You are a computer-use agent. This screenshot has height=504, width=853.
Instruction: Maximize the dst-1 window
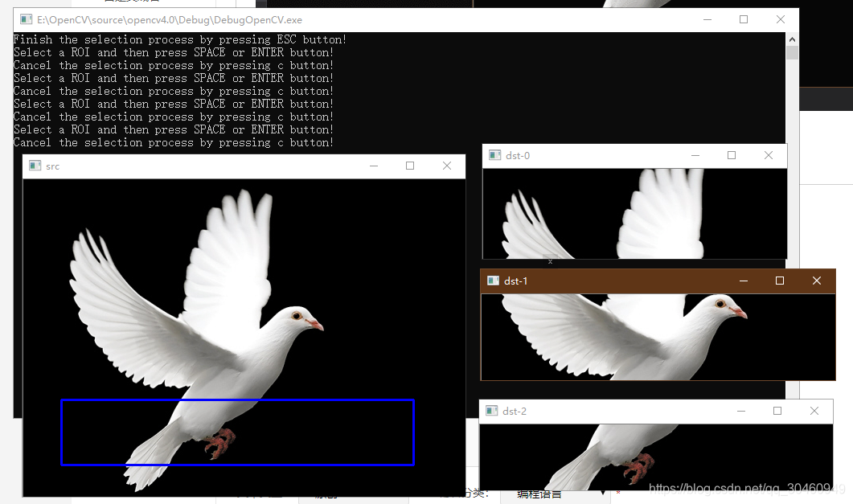point(779,281)
